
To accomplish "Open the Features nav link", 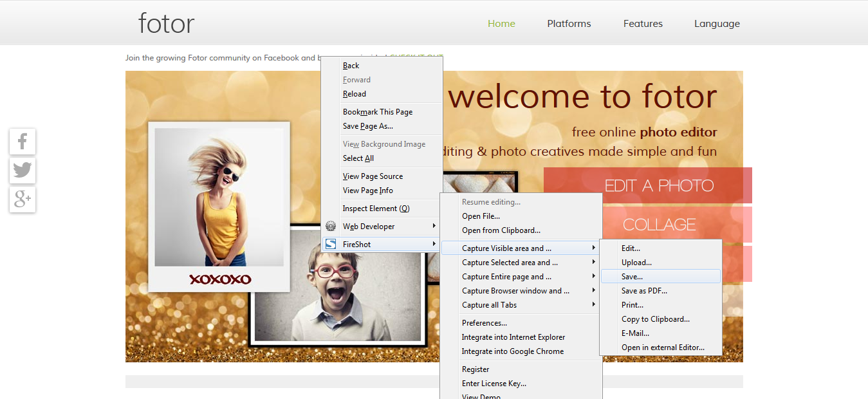I will point(643,24).
